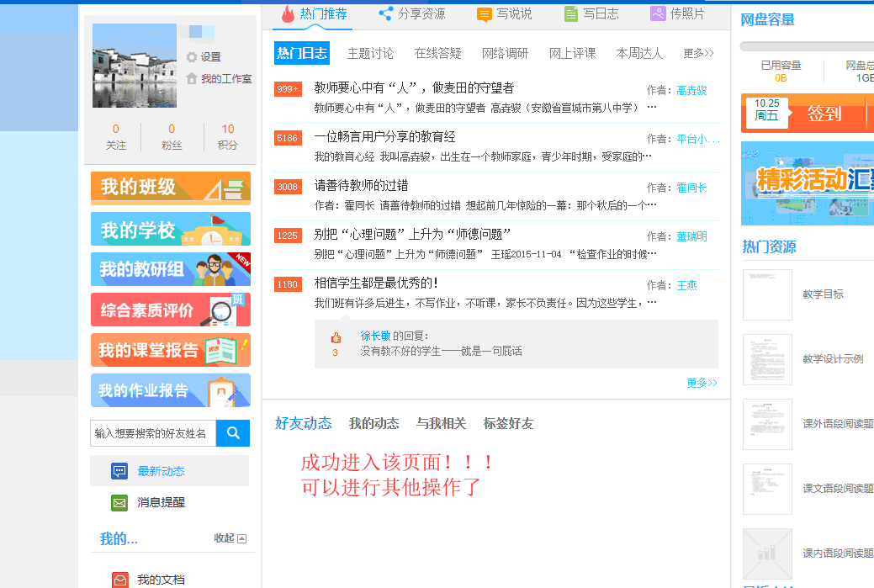Screen dimensions: 874x588
Task: Open the 教学目标 resource thumbnail
Action: click(767, 294)
